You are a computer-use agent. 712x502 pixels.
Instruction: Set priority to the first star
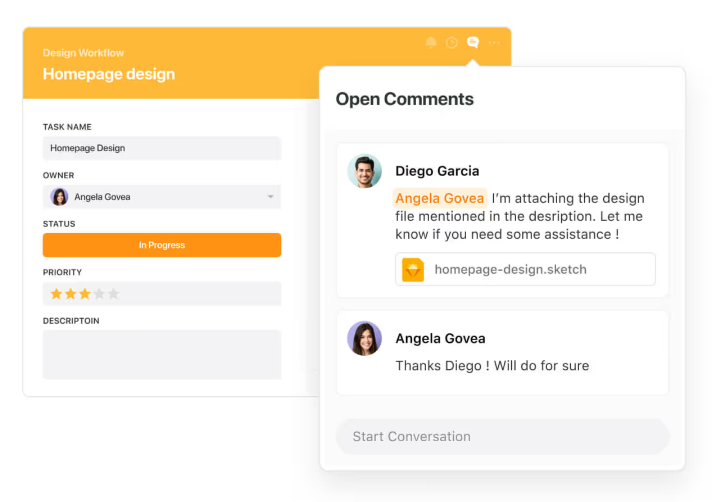pos(57,294)
